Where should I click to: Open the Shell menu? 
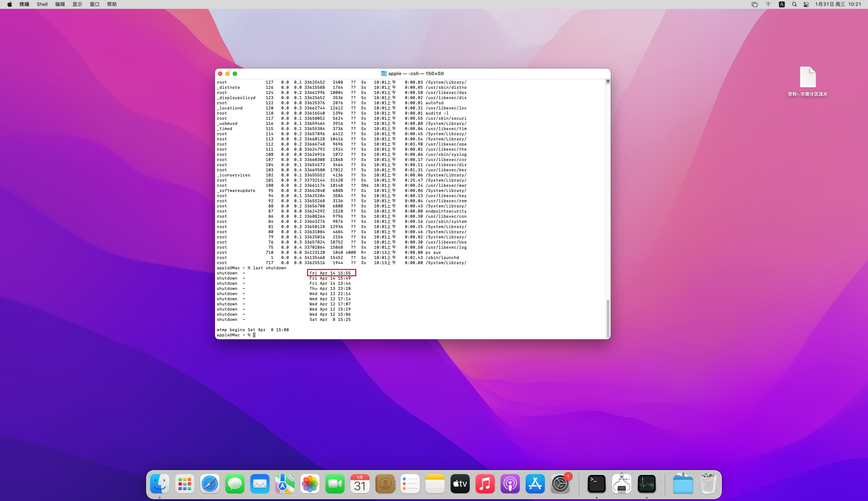coord(42,4)
